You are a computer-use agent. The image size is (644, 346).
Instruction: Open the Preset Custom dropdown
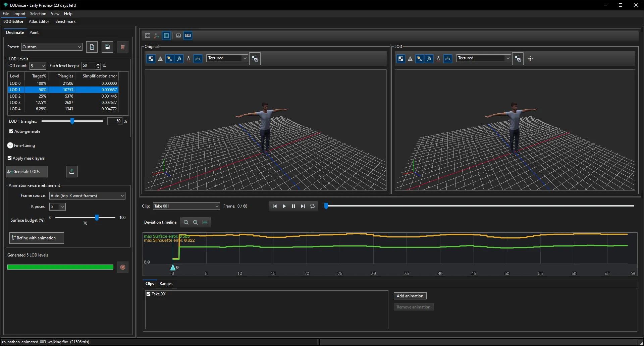[52, 47]
